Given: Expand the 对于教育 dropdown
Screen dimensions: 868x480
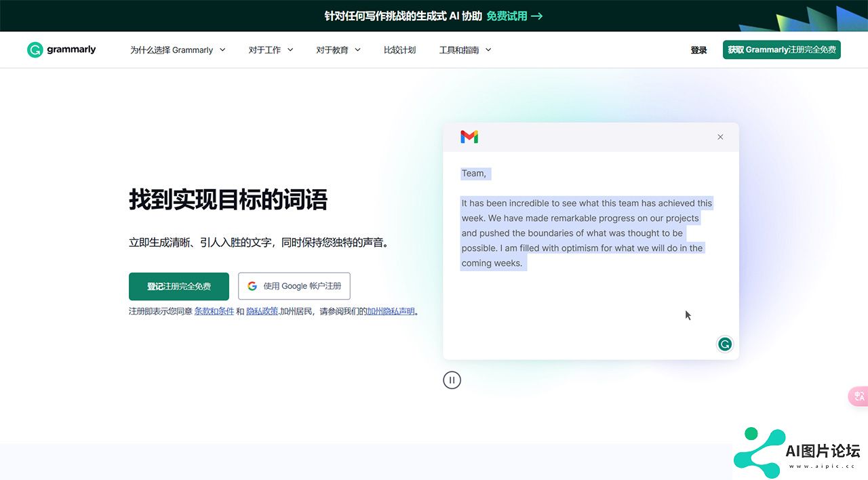Looking at the screenshot, I should (338, 50).
